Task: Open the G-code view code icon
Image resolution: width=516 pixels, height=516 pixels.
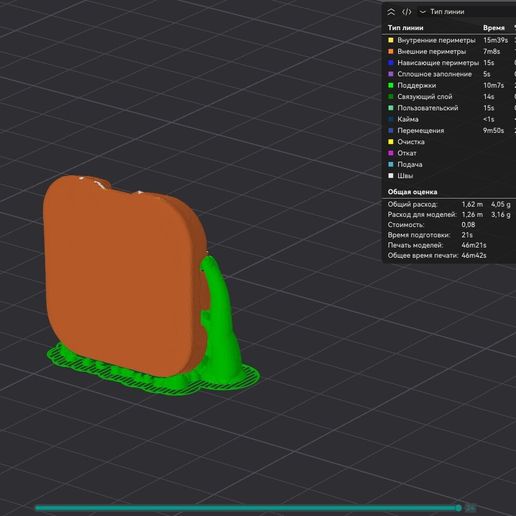Action: coord(406,12)
